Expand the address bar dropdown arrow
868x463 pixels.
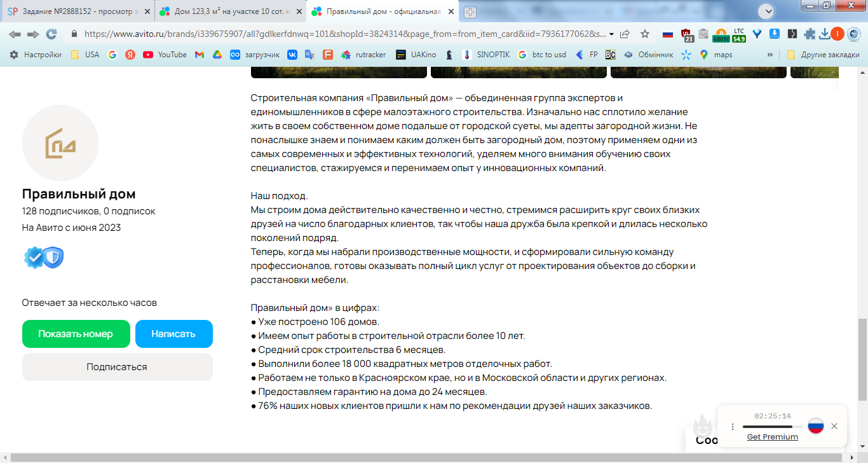[x=611, y=34]
